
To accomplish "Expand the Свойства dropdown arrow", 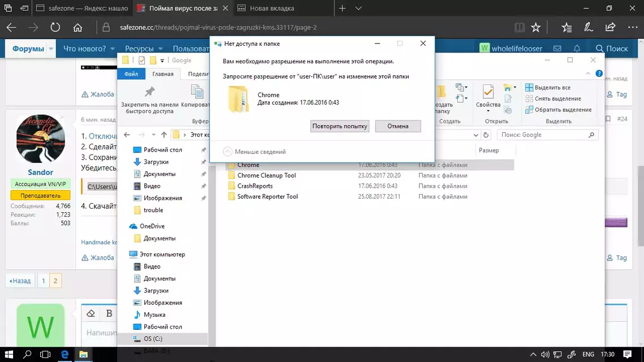I will [488, 111].
